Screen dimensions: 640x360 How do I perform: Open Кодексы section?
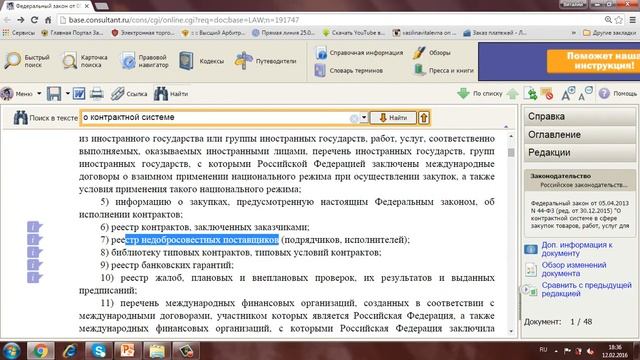pos(201,61)
